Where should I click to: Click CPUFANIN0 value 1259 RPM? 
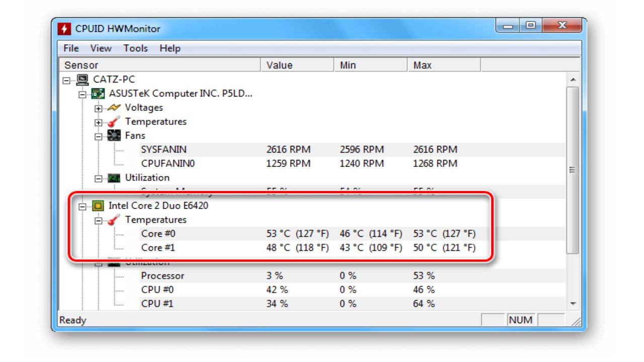pyautogui.click(x=288, y=164)
